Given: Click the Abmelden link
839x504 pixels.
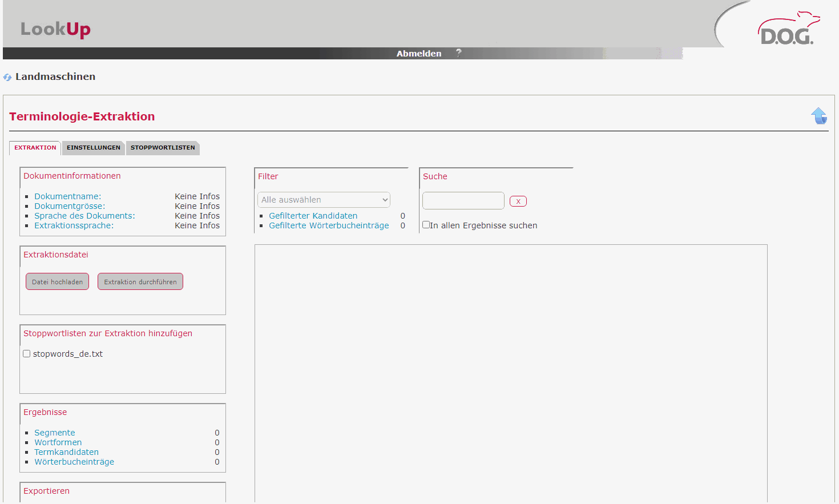Looking at the screenshot, I should (419, 53).
